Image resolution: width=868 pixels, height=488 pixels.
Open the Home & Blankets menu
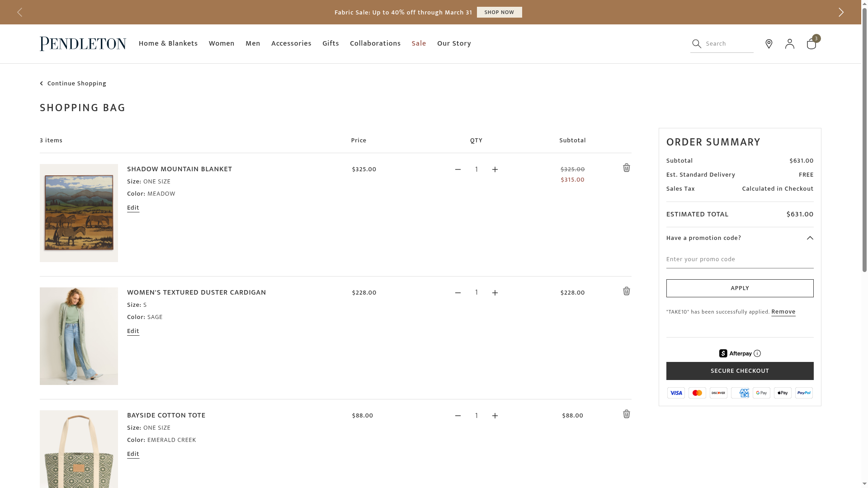point(168,43)
